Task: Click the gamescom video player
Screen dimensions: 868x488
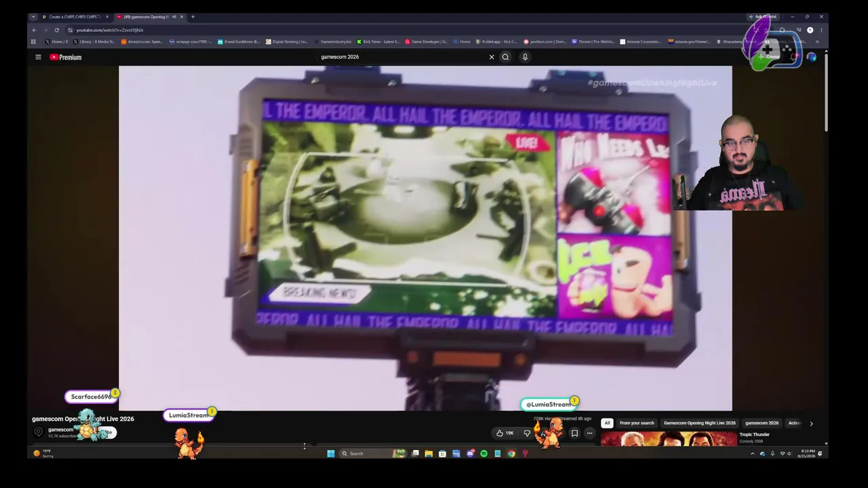Action: click(x=425, y=238)
